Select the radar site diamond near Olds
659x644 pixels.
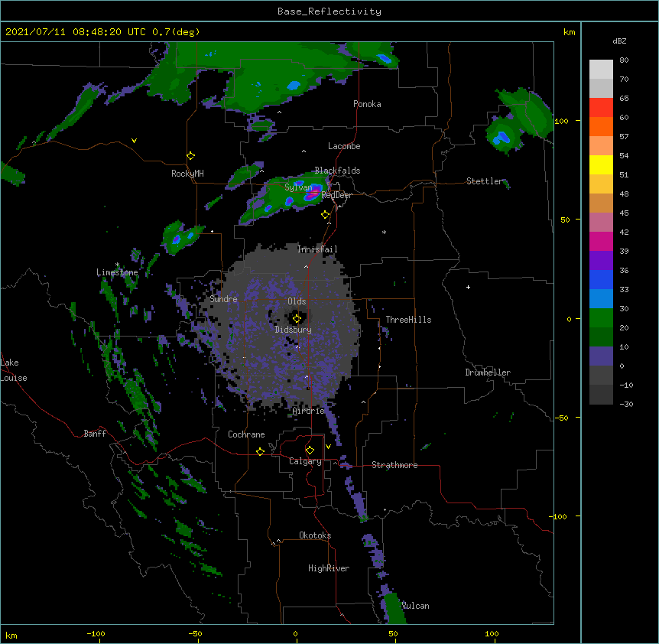(297, 319)
